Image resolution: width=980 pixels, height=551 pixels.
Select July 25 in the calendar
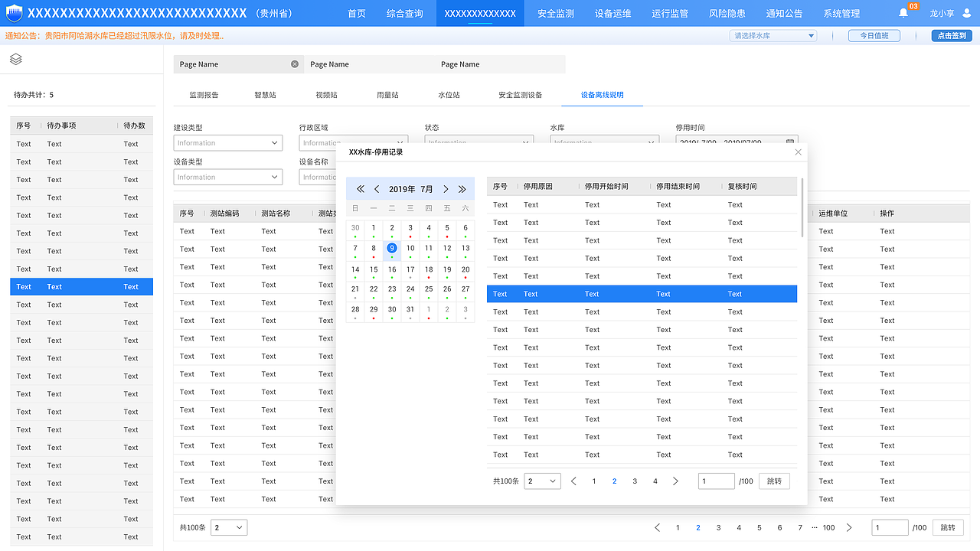click(x=429, y=291)
